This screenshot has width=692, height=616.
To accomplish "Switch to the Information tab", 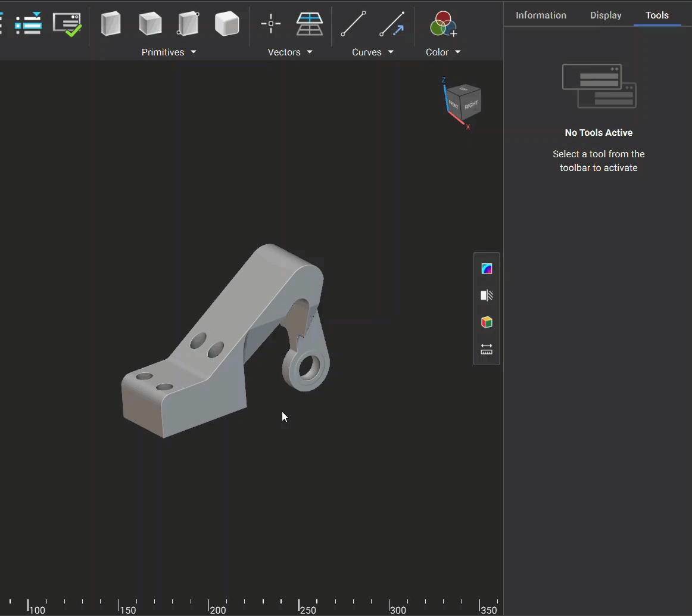I will tap(541, 15).
